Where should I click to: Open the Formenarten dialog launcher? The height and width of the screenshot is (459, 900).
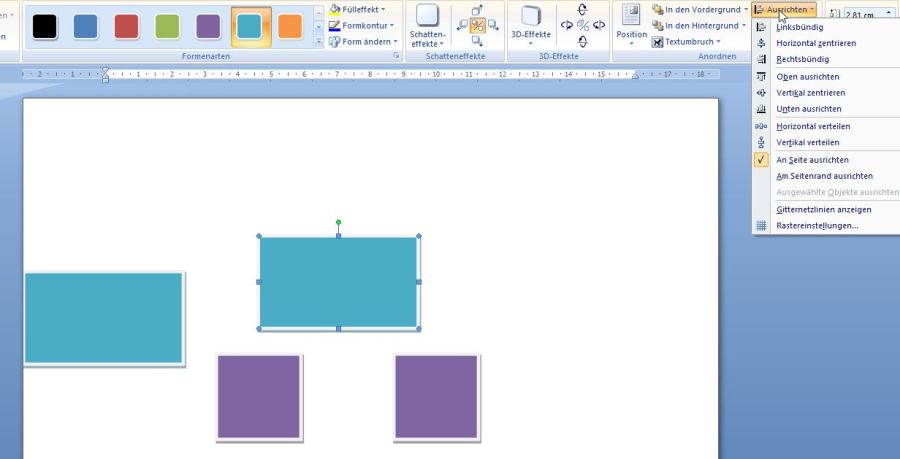[x=396, y=56]
